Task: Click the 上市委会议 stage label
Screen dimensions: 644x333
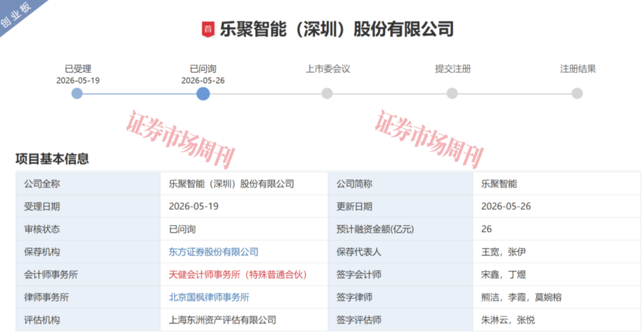Action: point(327,69)
